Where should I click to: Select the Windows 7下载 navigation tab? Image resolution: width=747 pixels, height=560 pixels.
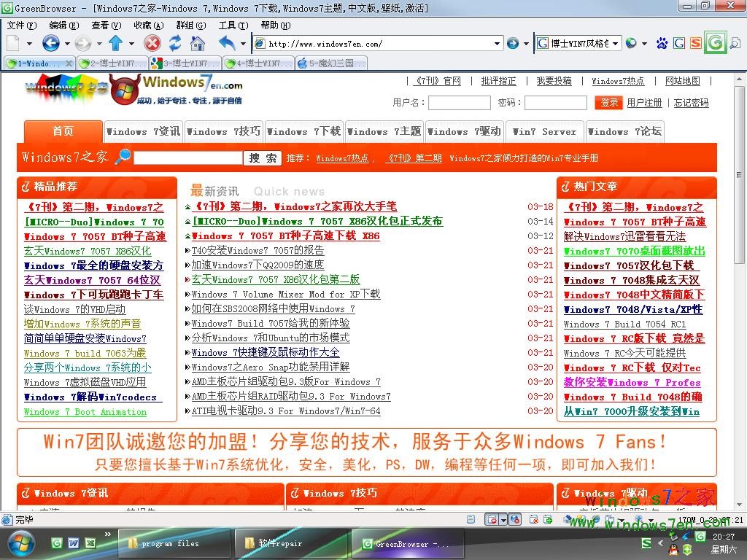click(303, 132)
